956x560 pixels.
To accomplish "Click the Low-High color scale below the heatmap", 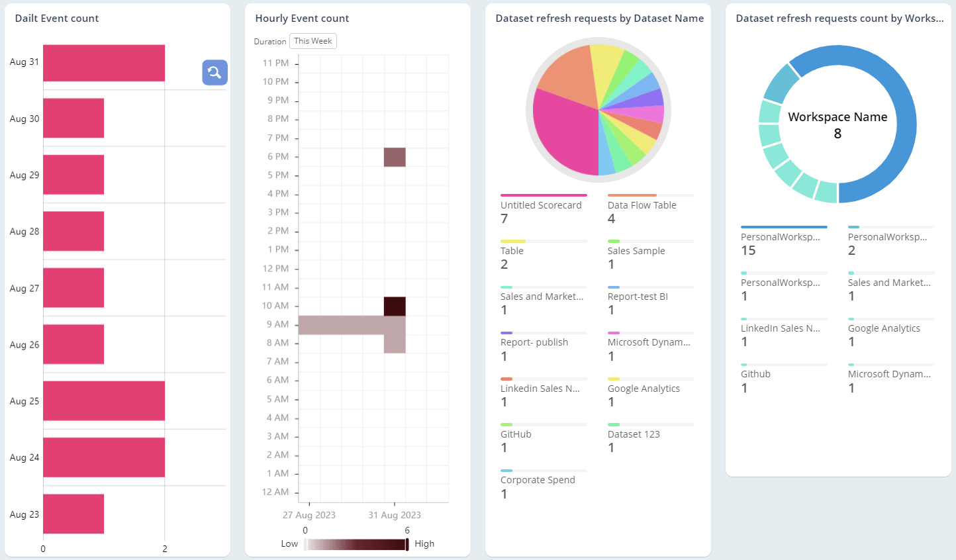I will click(x=356, y=543).
